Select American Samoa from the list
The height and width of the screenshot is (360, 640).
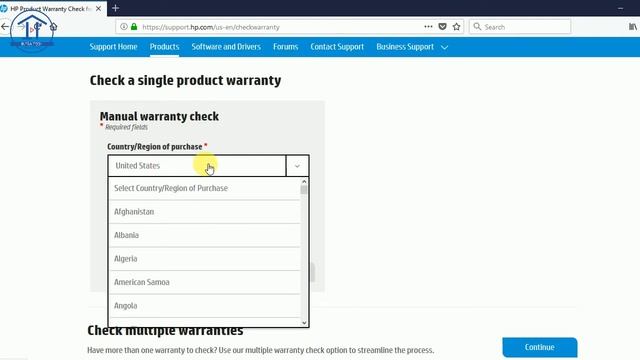tap(204, 282)
